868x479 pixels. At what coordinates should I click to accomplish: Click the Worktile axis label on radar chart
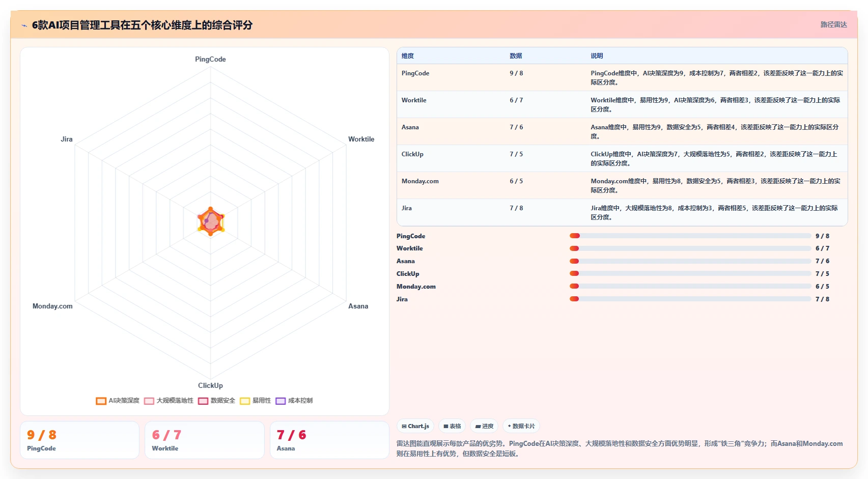[361, 139]
